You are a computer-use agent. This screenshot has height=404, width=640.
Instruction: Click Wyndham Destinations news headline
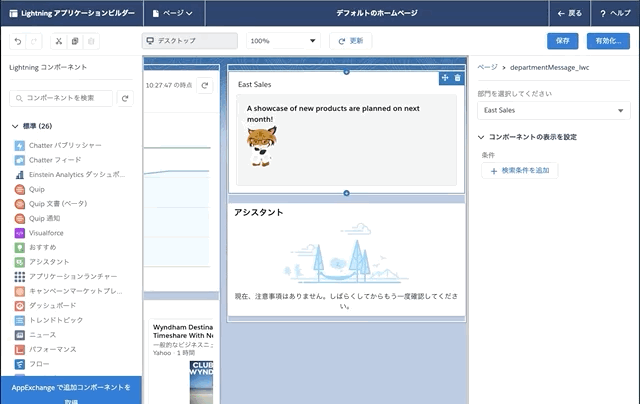[x=183, y=331]
